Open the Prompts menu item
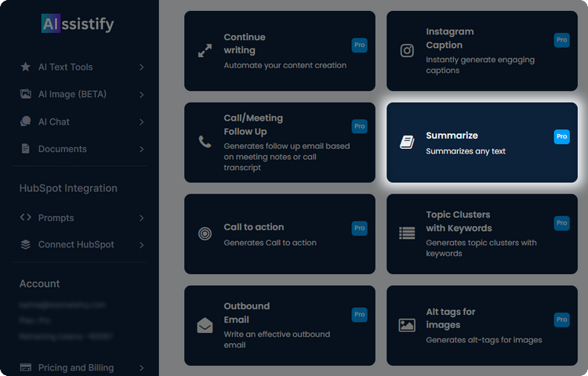 [x=56, y=218]
